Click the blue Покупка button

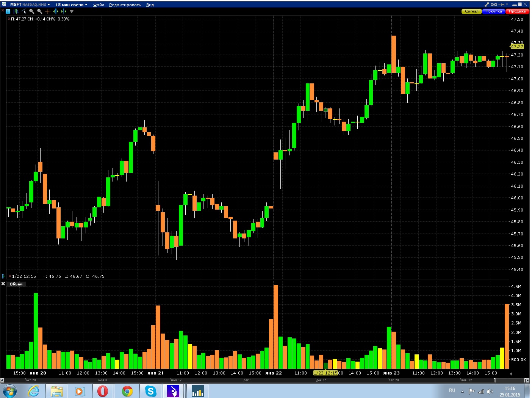click(494, 11)
